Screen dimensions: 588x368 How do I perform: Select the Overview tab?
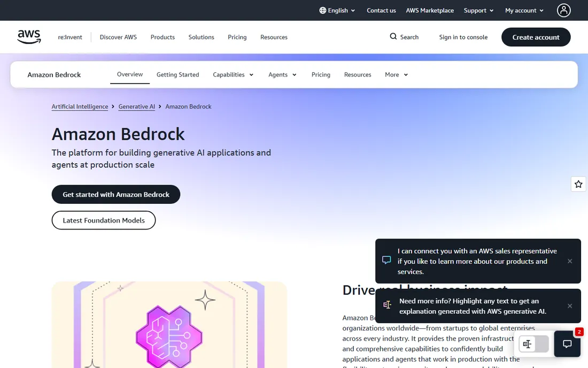coord(130,74)
